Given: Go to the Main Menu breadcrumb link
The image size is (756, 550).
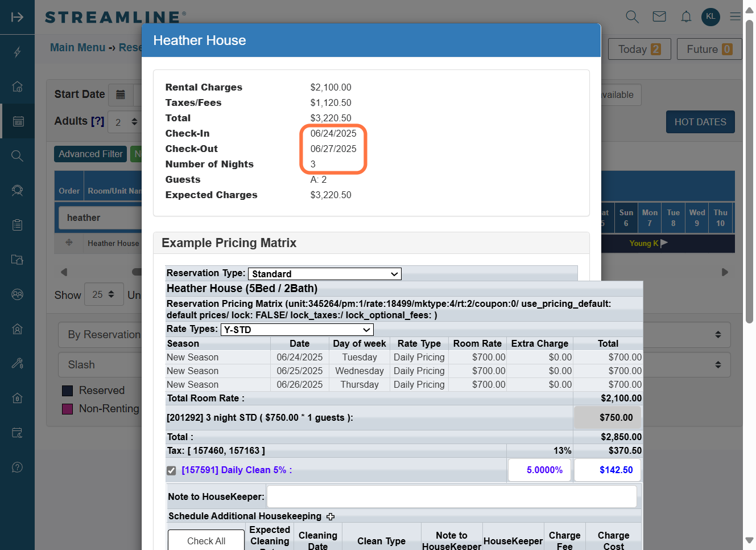Looking at the screenshot, I should click(78, 48).
